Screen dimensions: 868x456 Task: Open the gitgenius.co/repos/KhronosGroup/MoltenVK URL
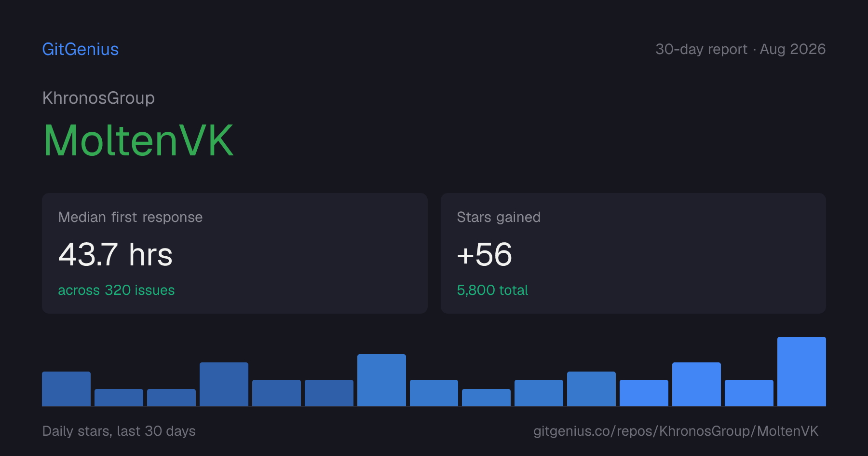[x=676, y=431]
